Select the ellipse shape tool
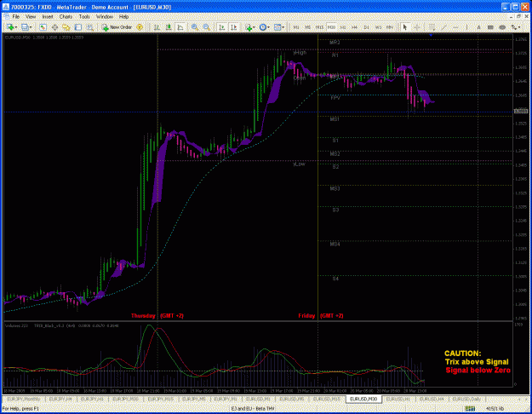This screenshot has height=414, width=532. coord(502,27)
